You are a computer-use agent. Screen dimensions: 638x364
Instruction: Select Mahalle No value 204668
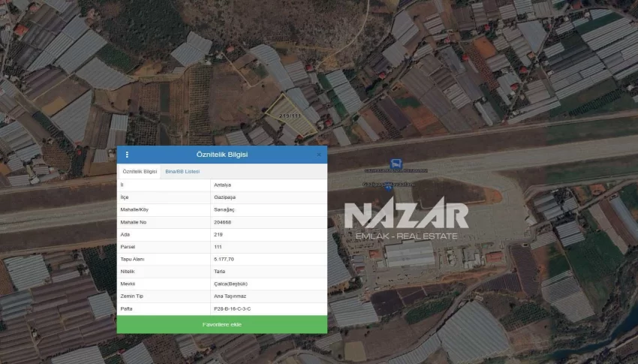click(x=223, y=222)
